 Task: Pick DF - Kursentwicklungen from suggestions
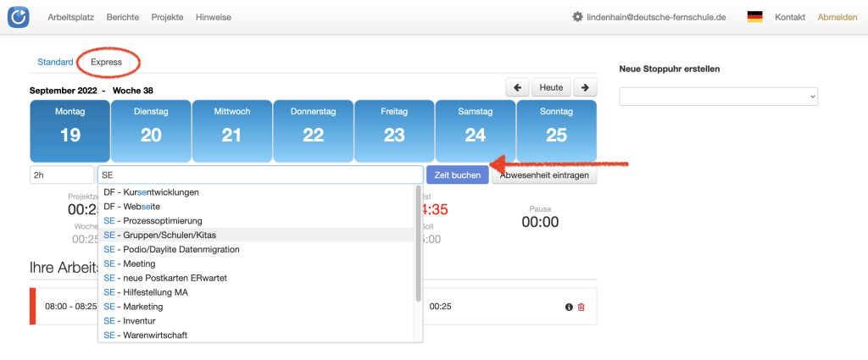point(151,192)
